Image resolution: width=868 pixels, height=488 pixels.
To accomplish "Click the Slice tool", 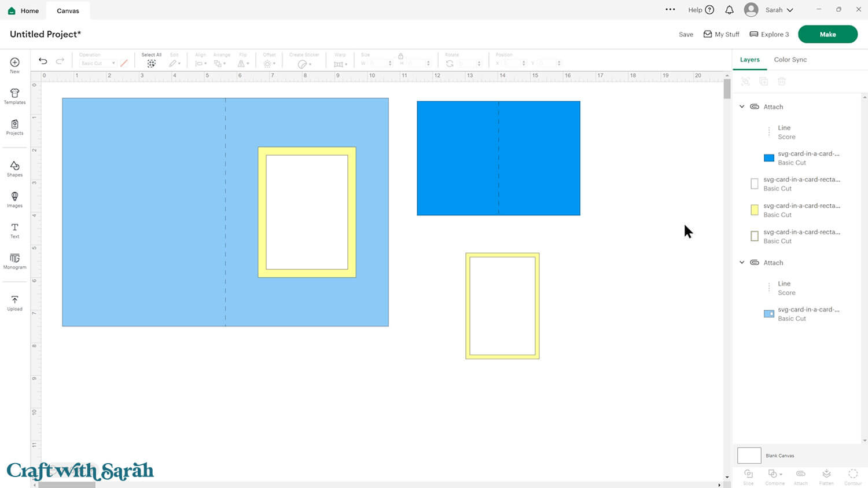I will (x=748, y=476).
